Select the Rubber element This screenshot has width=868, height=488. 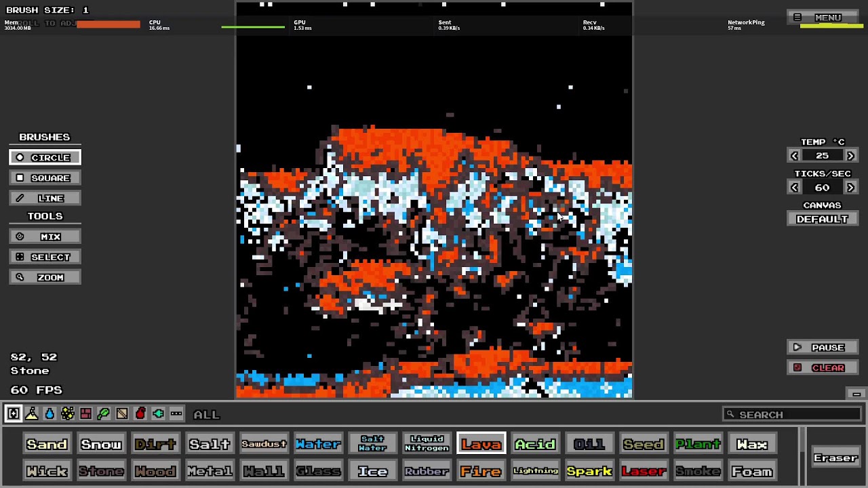pyautogui.click(x=427, y=471)
